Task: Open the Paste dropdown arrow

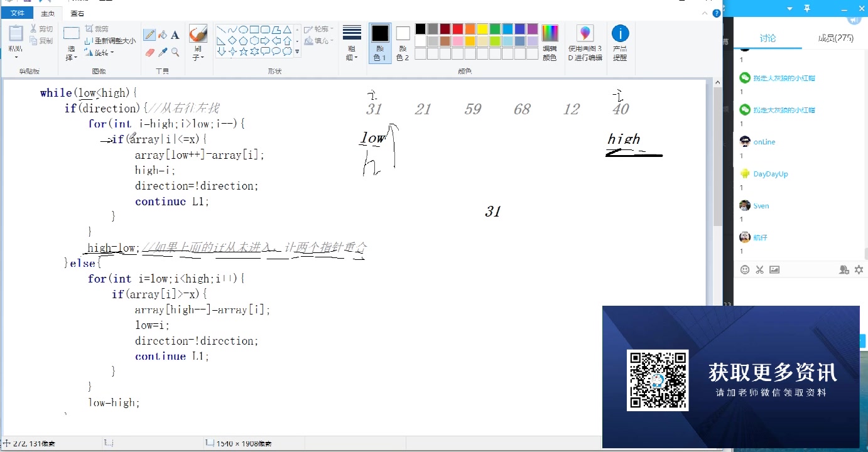Action: [16, 58]
